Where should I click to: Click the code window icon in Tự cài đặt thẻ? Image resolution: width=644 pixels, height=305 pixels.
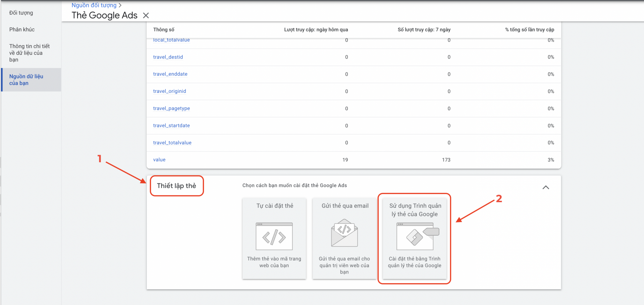pyautogui.click(x=274, y=236)
